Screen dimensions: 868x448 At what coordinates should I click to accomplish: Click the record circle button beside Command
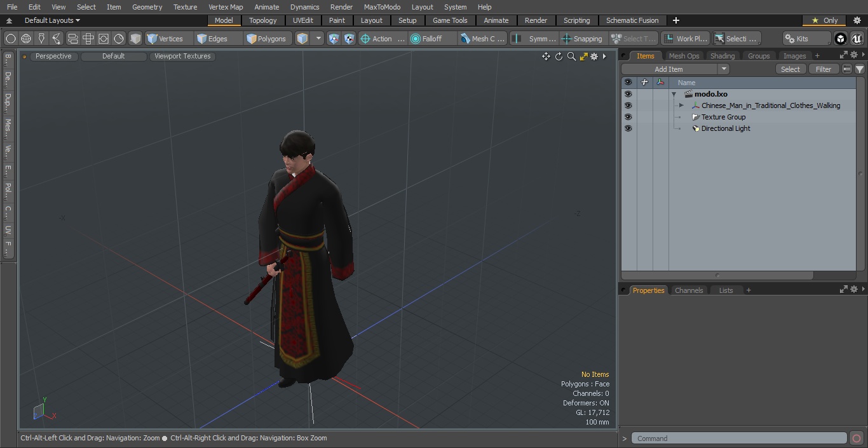click(857, 438)
